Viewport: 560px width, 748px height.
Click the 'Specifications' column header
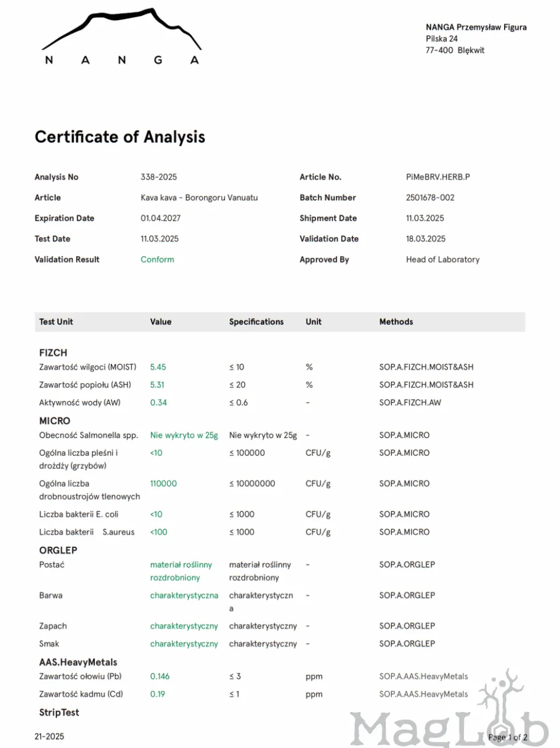pyautogui.click(x=257, y=322)
